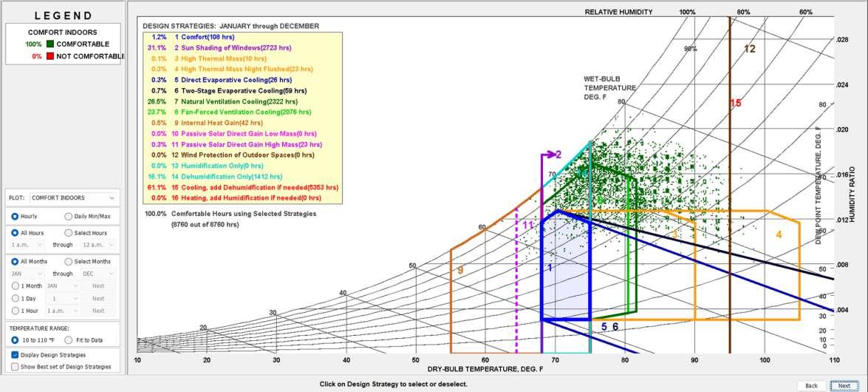868x392 pixels.
Task: Open the end month DEC dropdown
Action: click(x=99, y=274)
